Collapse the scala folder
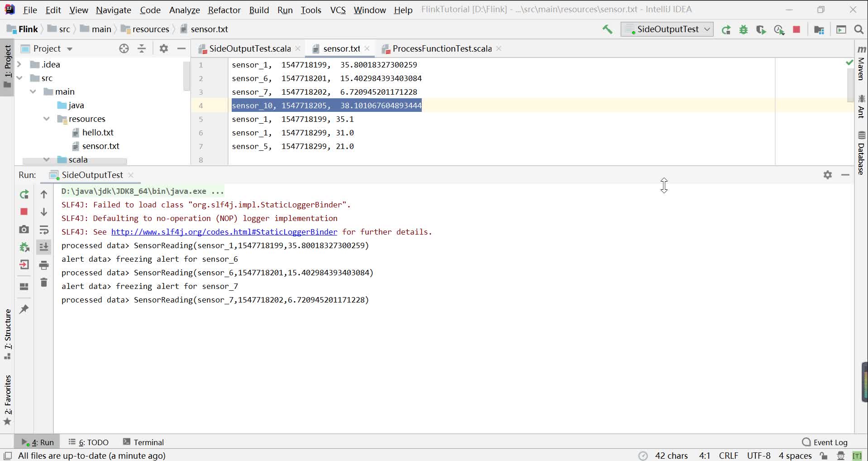Screen dimensions: 868x461 pos(47,159)
